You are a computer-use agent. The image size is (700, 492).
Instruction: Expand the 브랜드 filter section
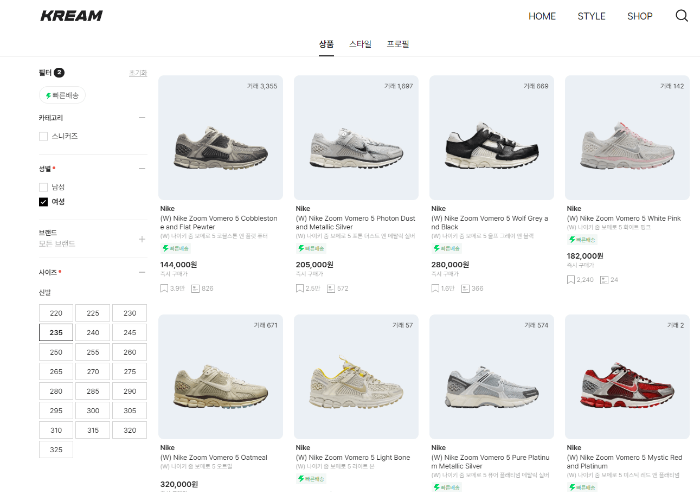[x=142, y=239]
